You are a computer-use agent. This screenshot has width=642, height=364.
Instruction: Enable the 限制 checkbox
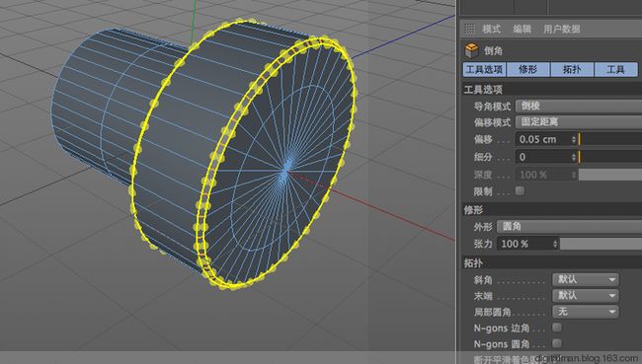pos(520,190)
